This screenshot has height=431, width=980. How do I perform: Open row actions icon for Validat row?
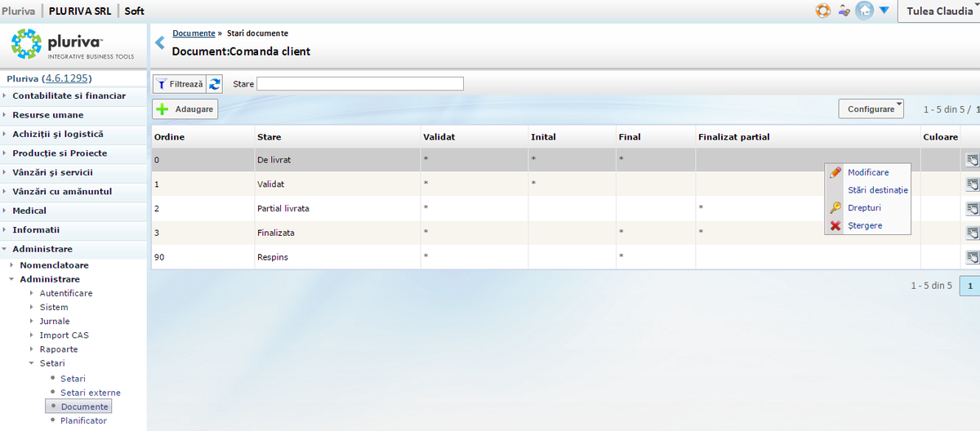(972, 184)
